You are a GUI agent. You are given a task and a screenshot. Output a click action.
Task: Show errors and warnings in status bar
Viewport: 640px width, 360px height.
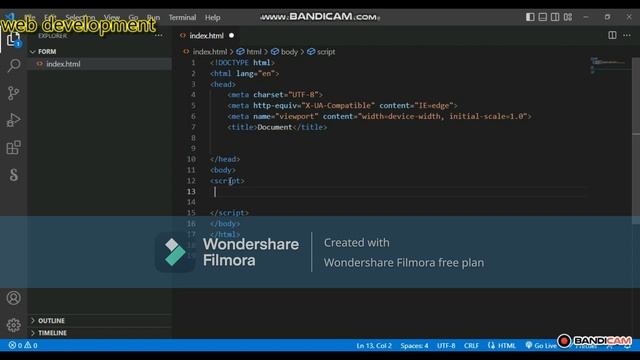tap(23, 345)
